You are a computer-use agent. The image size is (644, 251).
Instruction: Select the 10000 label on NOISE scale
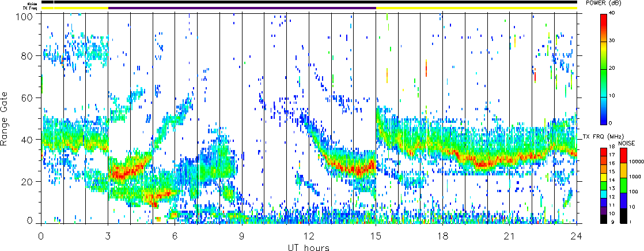(637, 162)
